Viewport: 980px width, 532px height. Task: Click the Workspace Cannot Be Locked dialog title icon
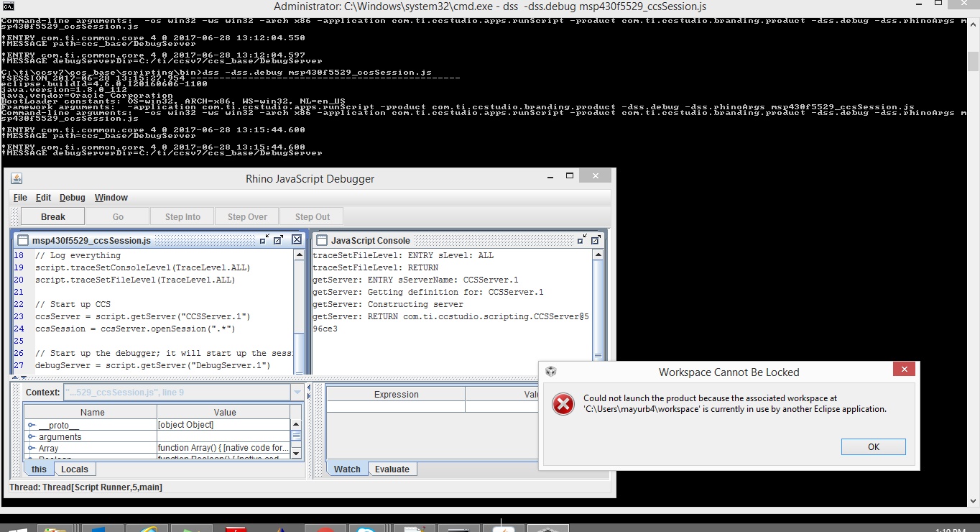[x=551, y=372]
